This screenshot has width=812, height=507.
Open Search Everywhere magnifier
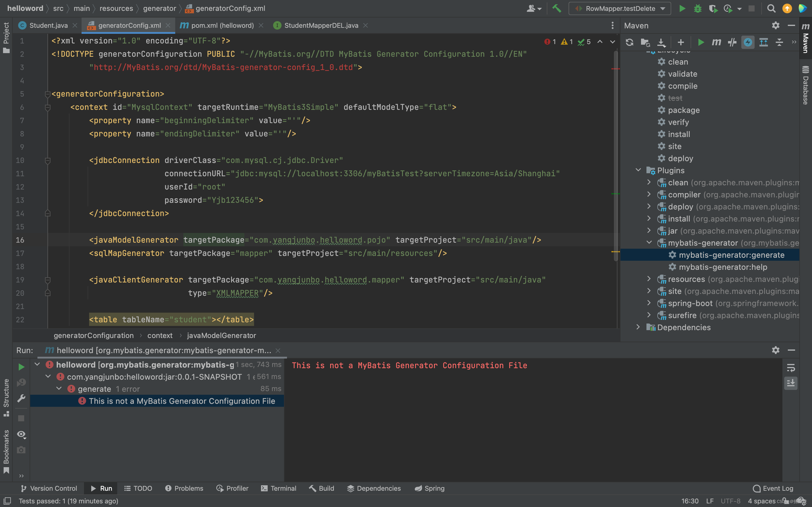[771, 8]
